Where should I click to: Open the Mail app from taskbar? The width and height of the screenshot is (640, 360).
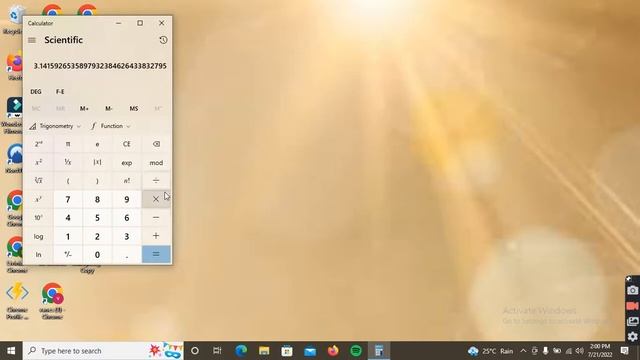[310, 351]
